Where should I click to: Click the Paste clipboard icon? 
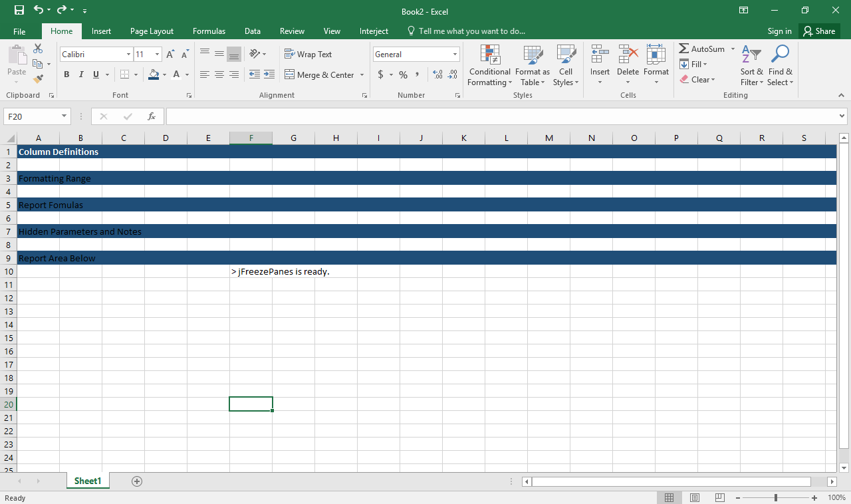(x=17, y=55)
